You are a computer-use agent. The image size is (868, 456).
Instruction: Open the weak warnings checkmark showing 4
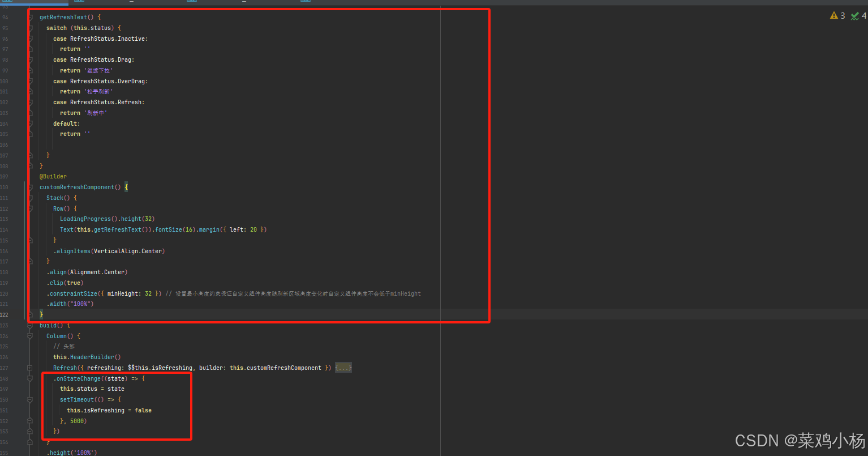(858, 16)
